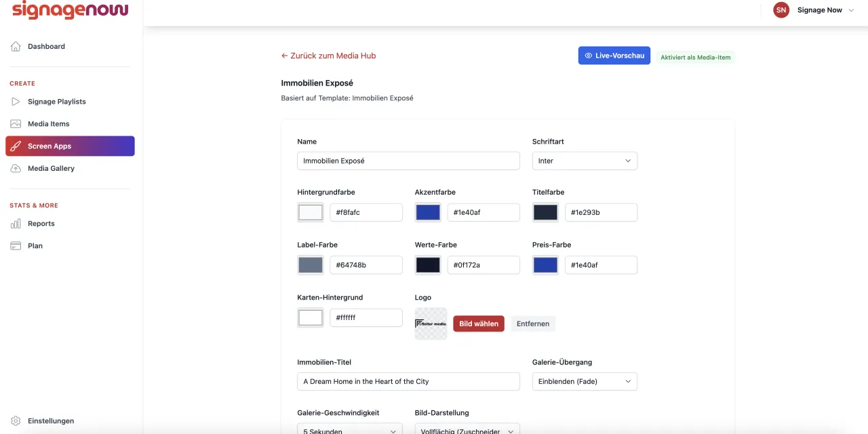The image size is (868, 434).
Task: Open the Galerie-Übergang dropdown
Action: (585, 381)
